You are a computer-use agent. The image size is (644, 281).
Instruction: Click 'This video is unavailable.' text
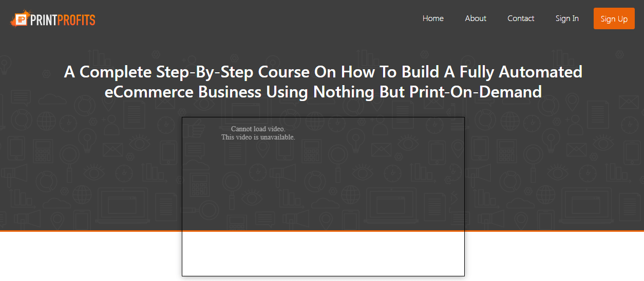coord(258,137)
